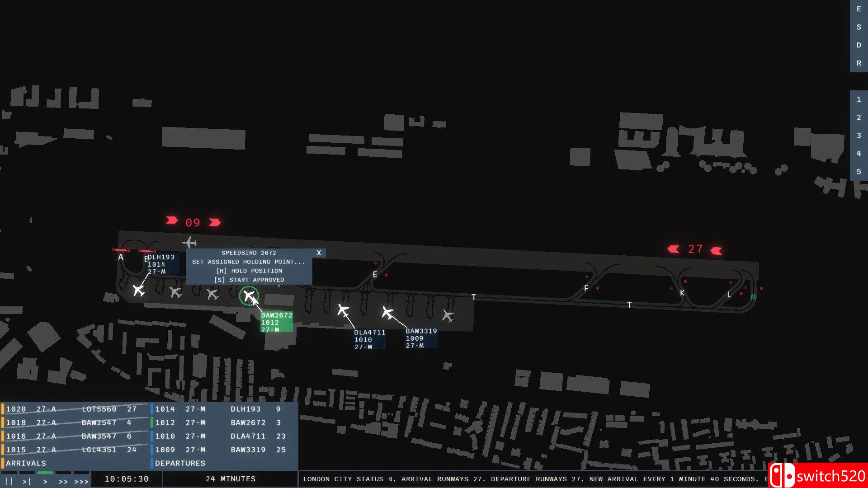868x488 pixels.
Task: Choose Start Approved for Speedbird 2672
Action: pos(249,280)
